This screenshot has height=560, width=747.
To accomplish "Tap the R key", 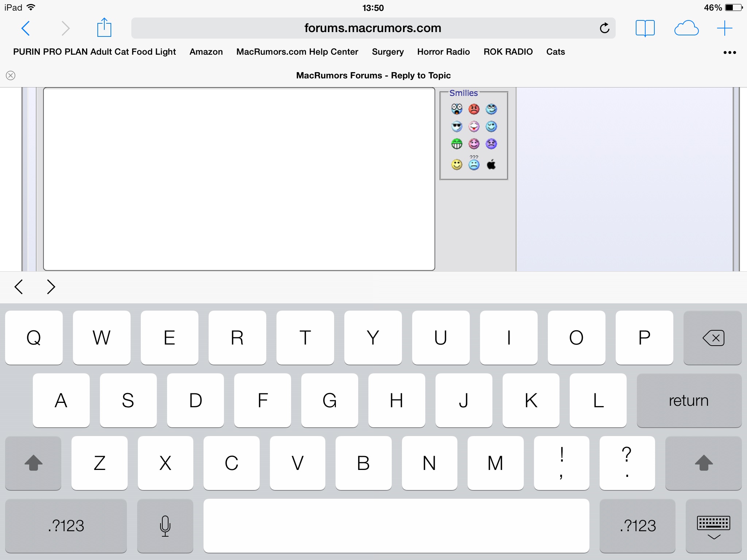I will [237, 338].
